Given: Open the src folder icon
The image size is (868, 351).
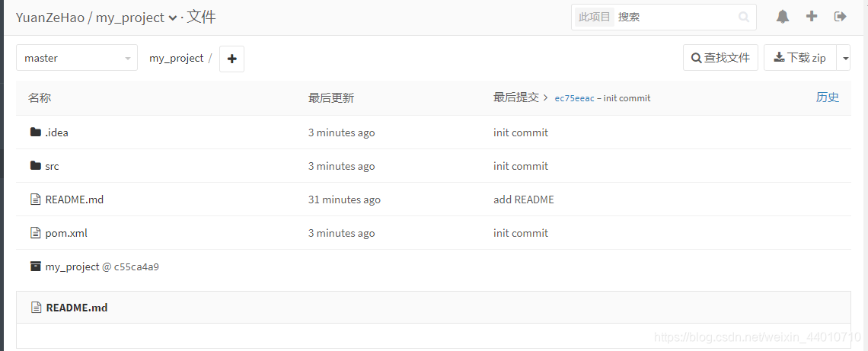Looking at the screenshot, I should click(36, 165).
